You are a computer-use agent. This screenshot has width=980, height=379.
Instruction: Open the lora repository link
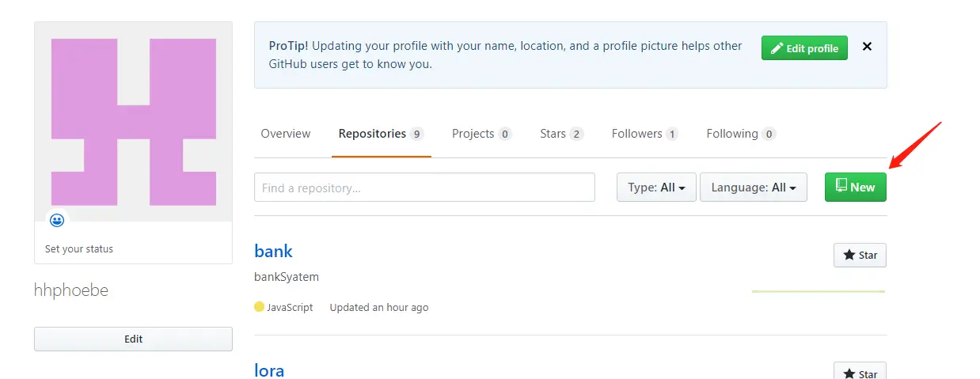[269, 370]
